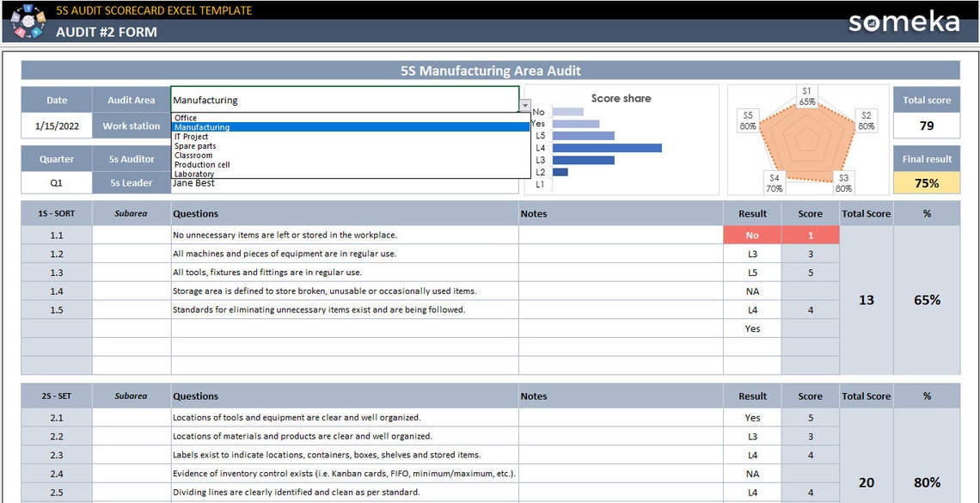Click the Final result 75% cell
980x503 pixels.
[x=926, y=182]
